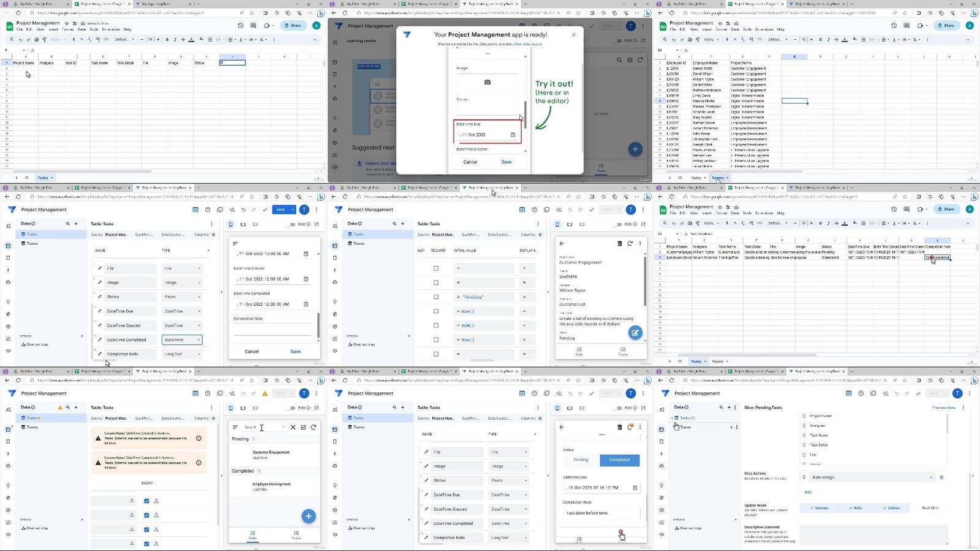The height and width of the screenshot is (551, 980).
Task: Click the slice column list scrollbar
Action: click(948, 423)
